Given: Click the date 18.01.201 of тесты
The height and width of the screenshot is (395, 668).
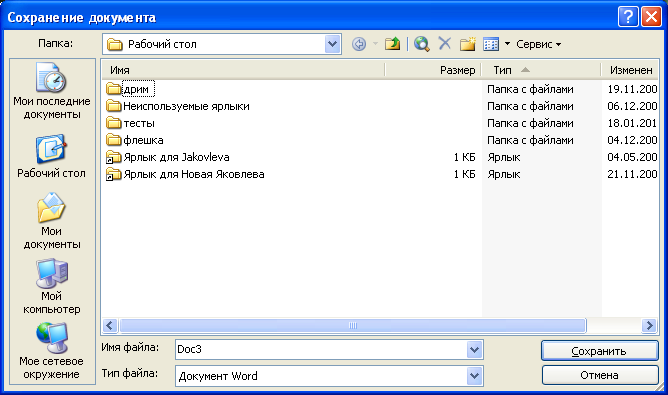Looking at the screenshot, I should pos(632,123).
